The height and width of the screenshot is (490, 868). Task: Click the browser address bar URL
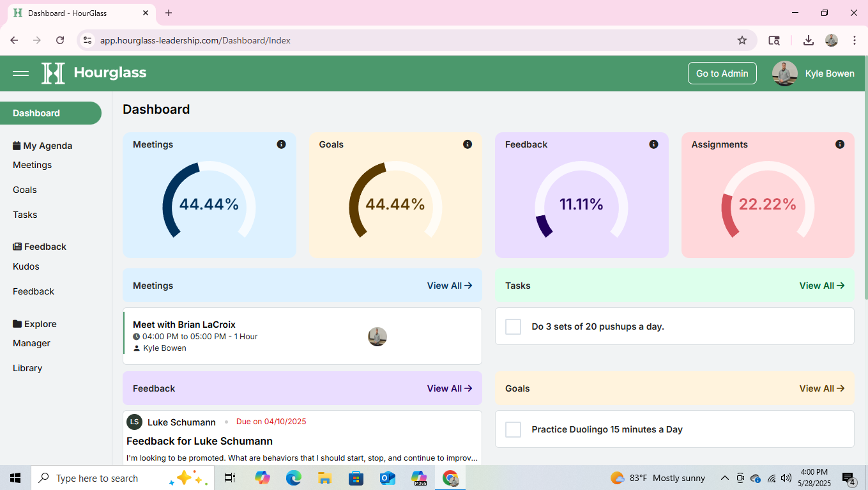click(x=195, y=40)
